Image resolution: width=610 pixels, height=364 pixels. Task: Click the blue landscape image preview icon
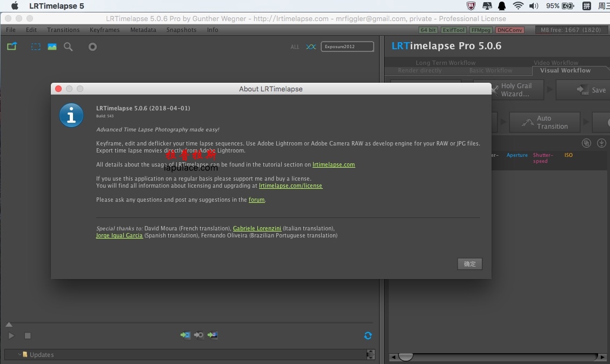[52, 47]
